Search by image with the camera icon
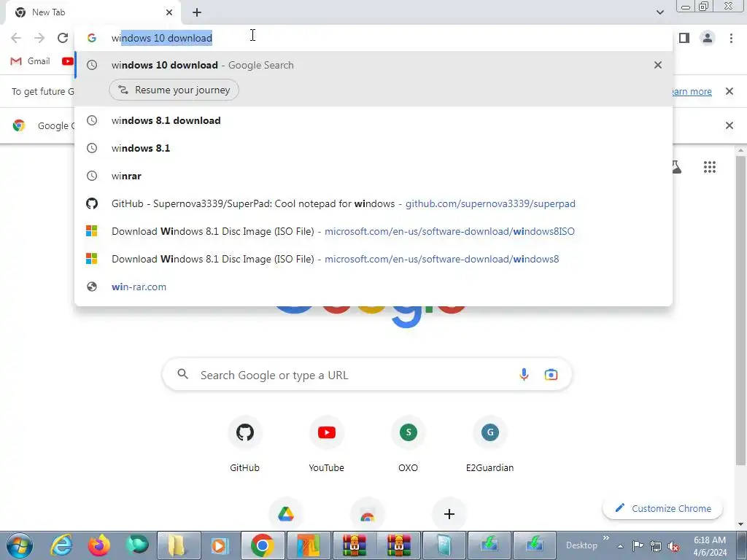Viewport: 747px width, 560px height. (551, 375)
